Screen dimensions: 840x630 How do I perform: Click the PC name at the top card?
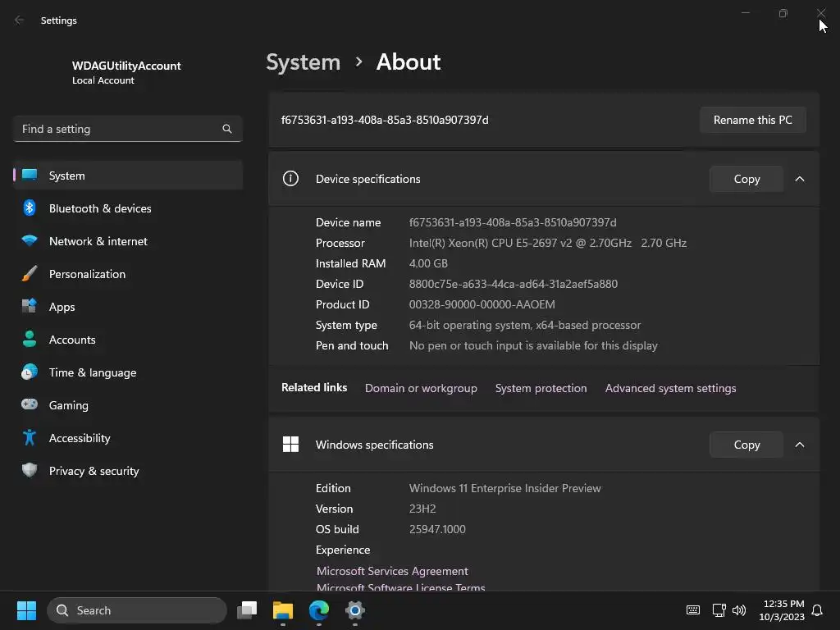(x=385, y=120)
